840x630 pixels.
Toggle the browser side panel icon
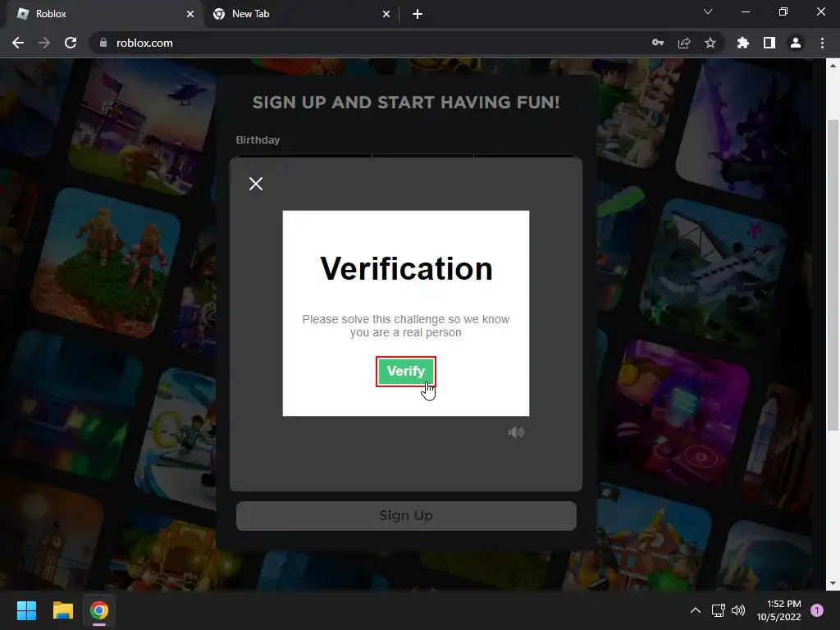[769, 43]
